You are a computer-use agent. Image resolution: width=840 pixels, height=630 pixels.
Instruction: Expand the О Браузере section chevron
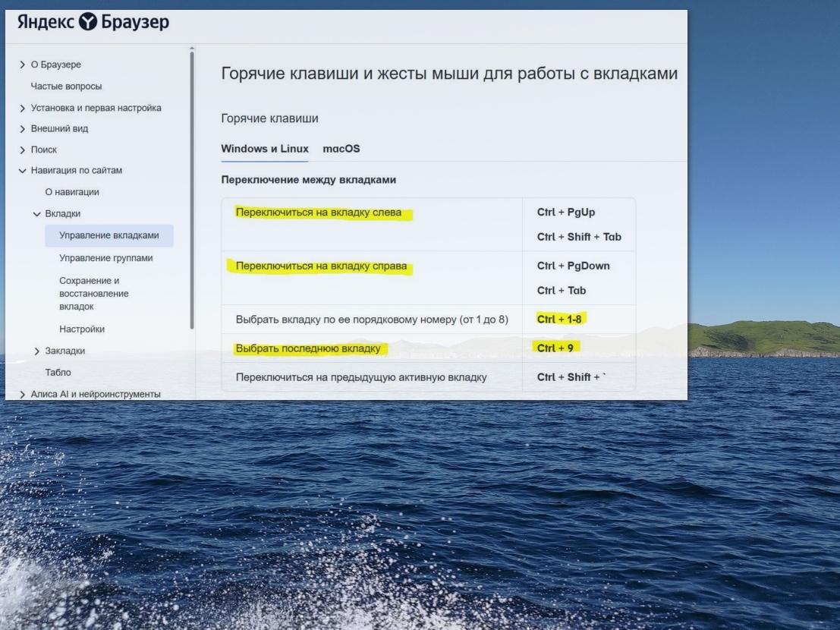(22, 65)
